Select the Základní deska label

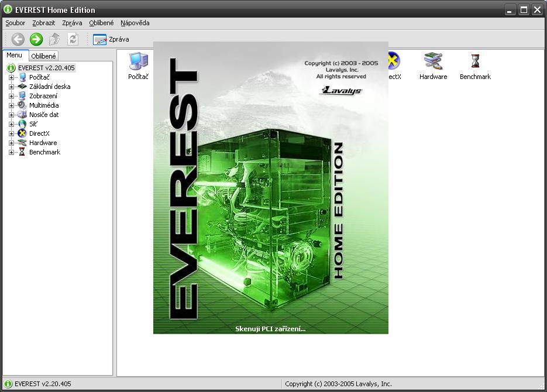(50, 87)
